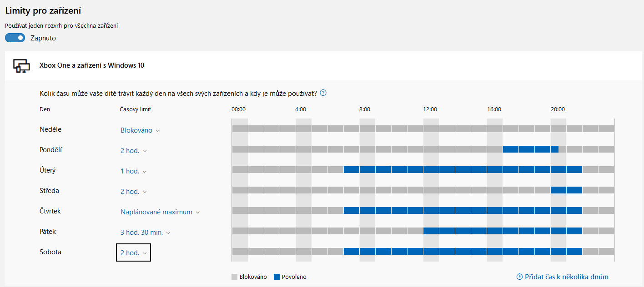The image size is (644, 287).
Task: Click Sobota's blue allowed schedule range
Action: click(x=463, y=251)
